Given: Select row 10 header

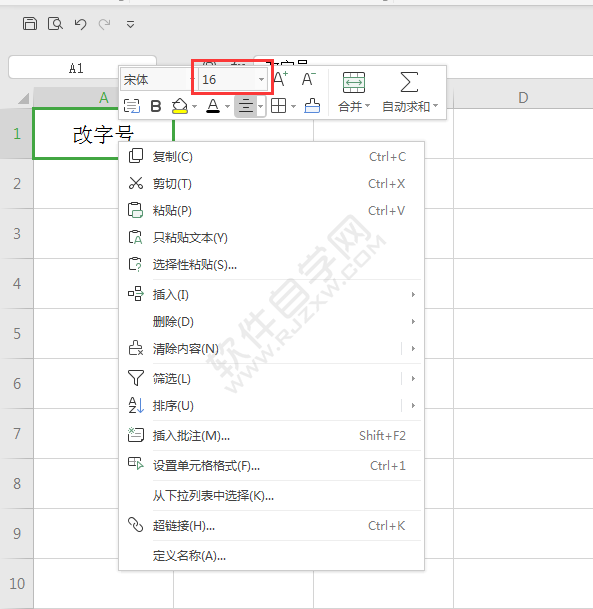Looking at the screenshot, I should (x=16, y=583).
